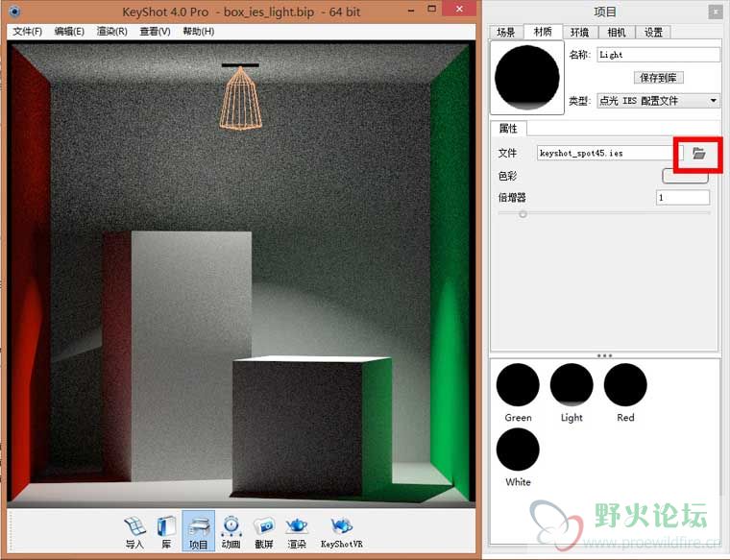Toggle the Project (项目) toolbar icon
730x560 pixels.
coord(198,531)
